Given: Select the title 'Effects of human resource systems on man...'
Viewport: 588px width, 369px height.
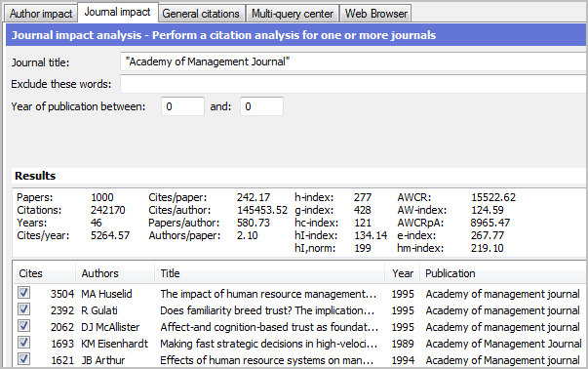Looking at the screenshot, I should [x=266, y=360].
